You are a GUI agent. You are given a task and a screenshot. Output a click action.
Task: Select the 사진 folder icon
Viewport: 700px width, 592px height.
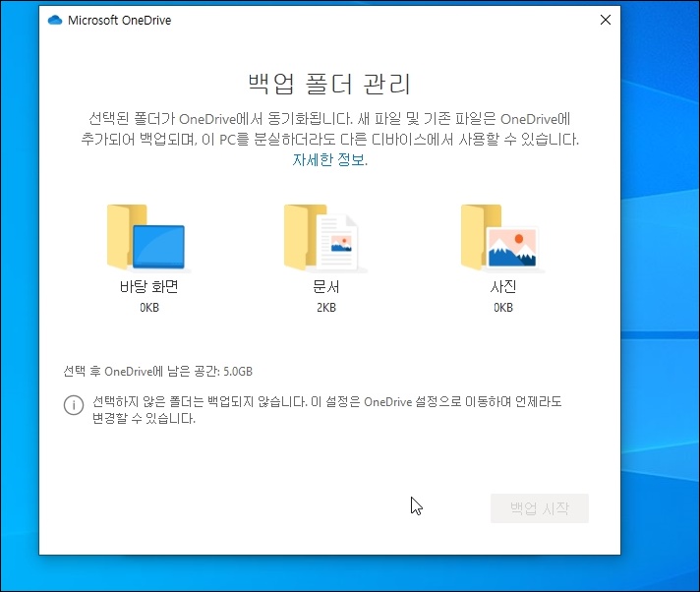click(x=502, y=238)
